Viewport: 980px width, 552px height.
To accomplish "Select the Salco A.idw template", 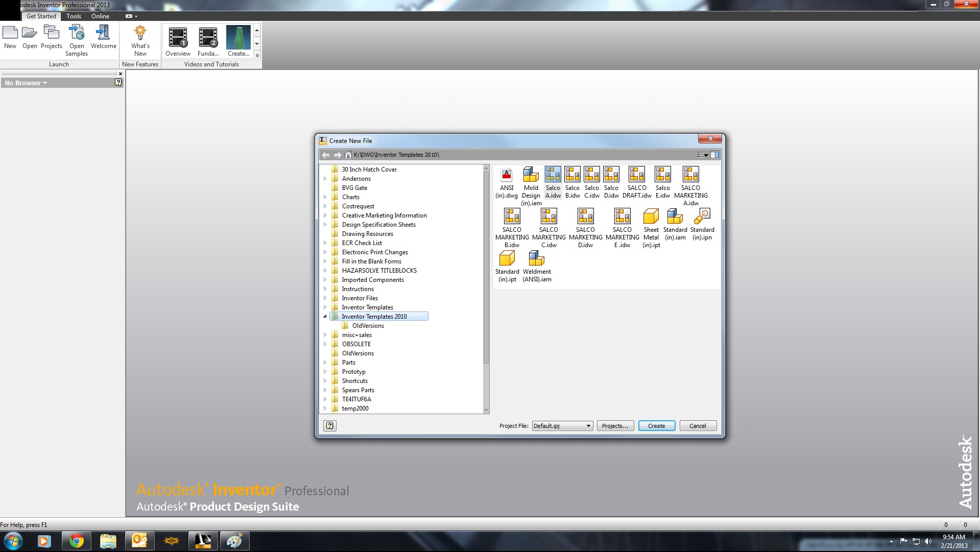I will pyautogui.click(x=553, y=183).
